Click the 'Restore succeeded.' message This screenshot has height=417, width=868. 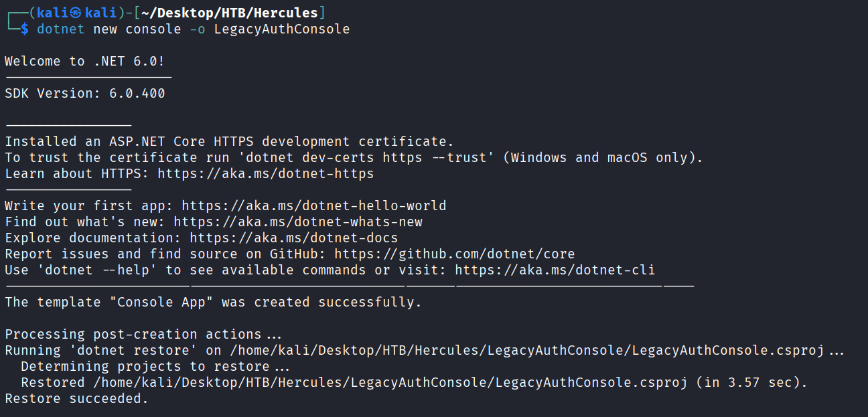point(76,398)
